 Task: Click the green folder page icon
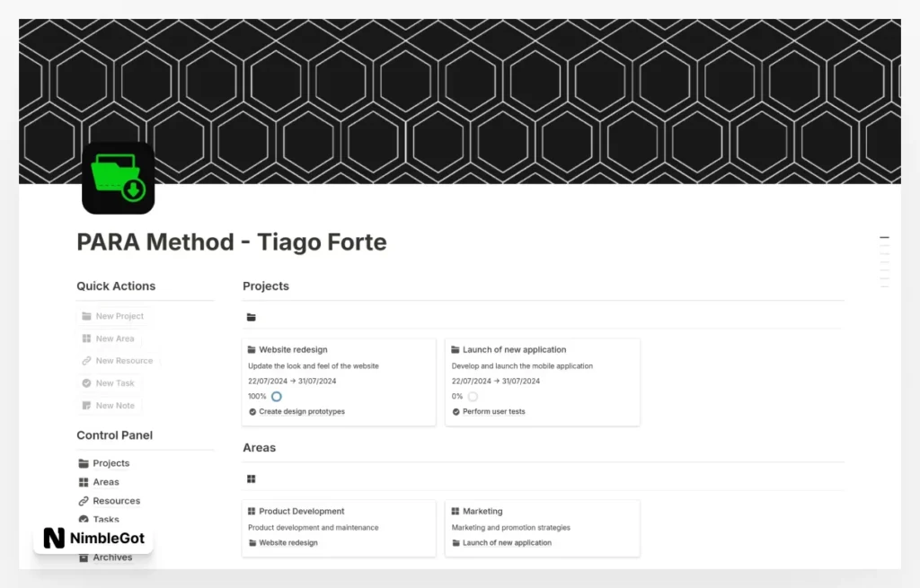point(118,177)
